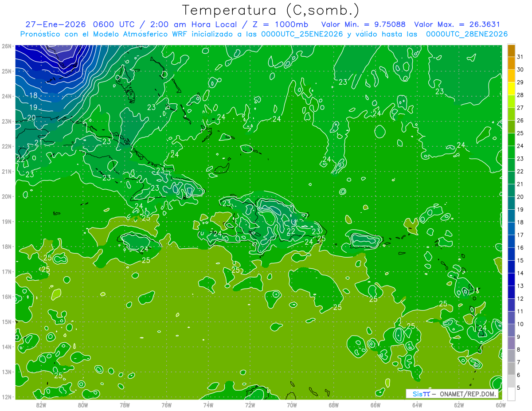The image size is (532, 411).
Task: Click the "70W" longitude axis label
Action: click(x=292, y=405)
